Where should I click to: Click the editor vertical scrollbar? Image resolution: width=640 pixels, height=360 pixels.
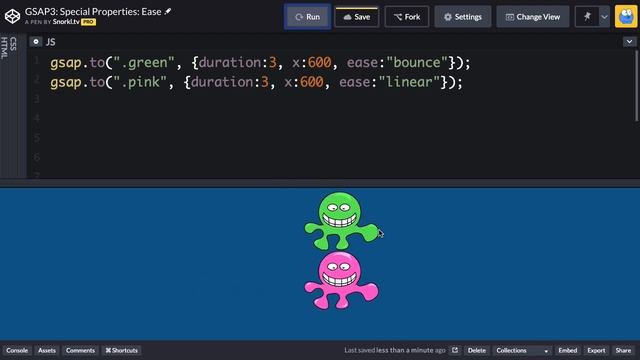pyautogui.click(x=636, y=86)
